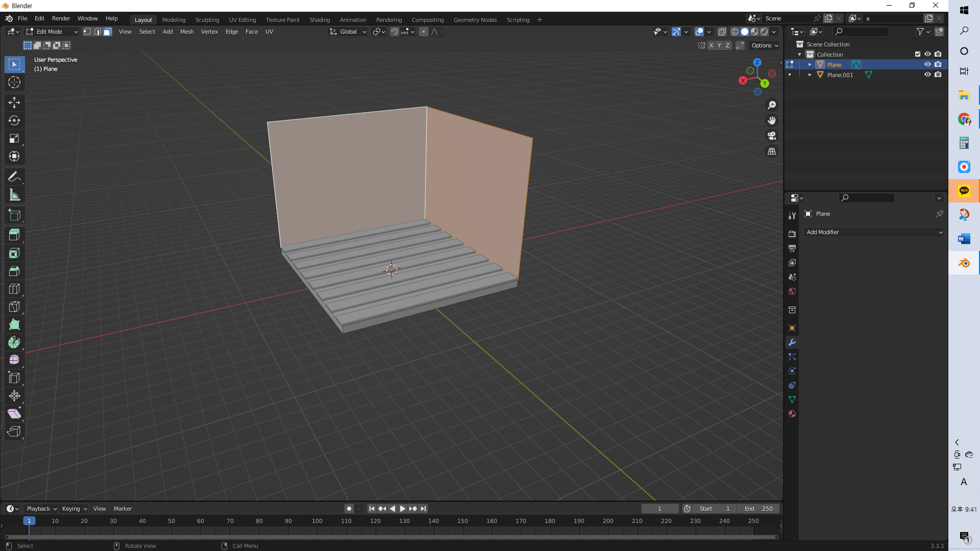Toggle camera view in viewport
This screenshot has width=980, height=551.
tap(772, 136)
